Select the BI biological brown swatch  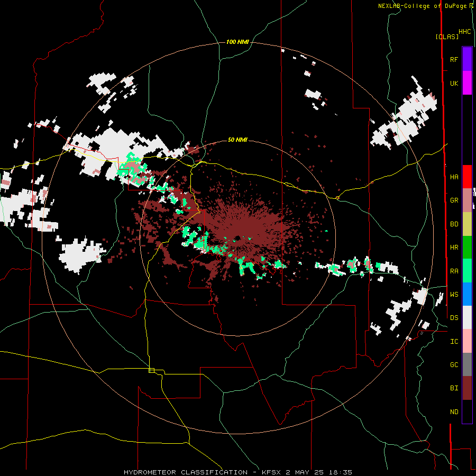pos(467,388)
